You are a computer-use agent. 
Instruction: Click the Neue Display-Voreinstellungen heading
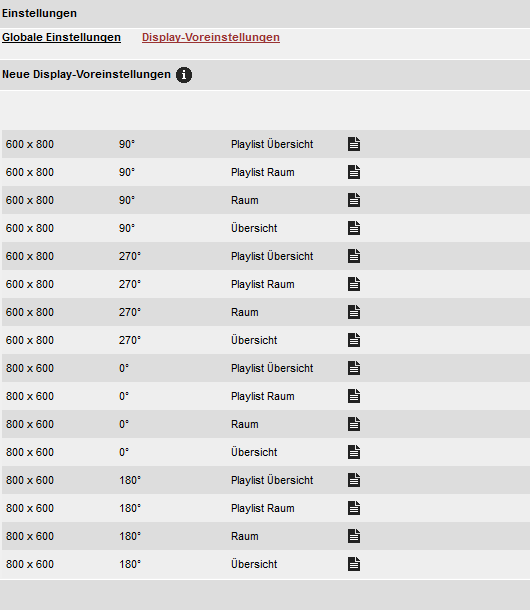(86, 74)
